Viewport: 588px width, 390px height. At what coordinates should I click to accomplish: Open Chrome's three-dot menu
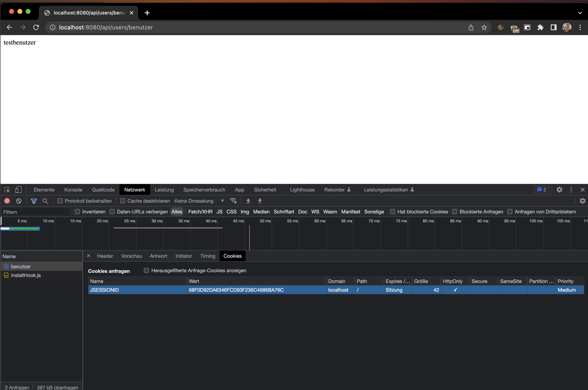(x=580, y=27)
